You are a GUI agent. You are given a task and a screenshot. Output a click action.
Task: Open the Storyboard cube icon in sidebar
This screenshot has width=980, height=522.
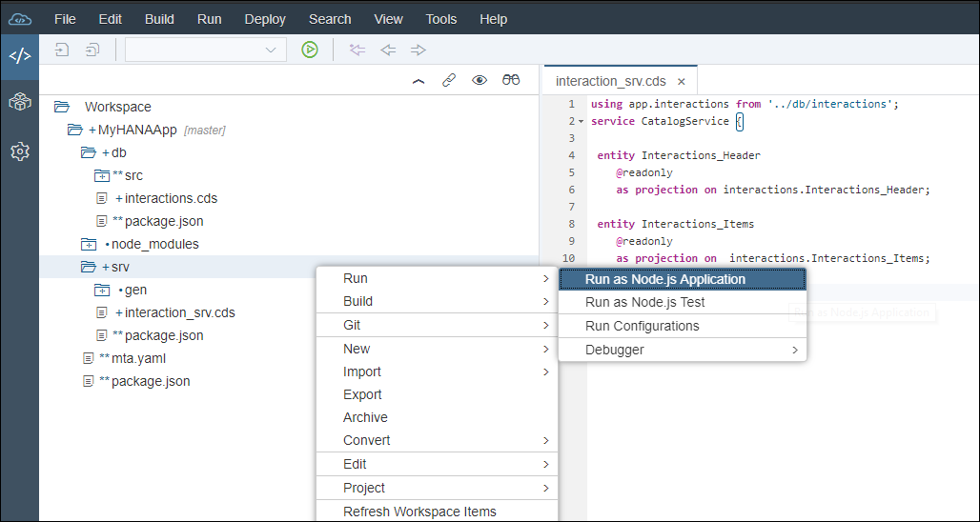click(x=20, y=103)
